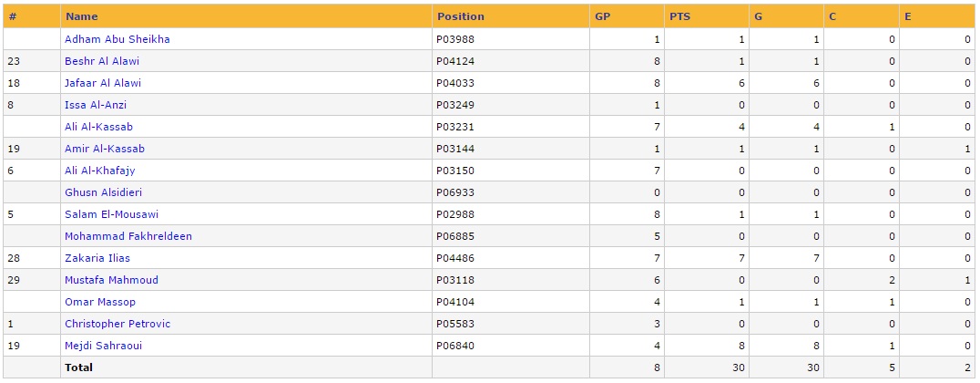The height and width of the screenshot is (383, 980).
Task: Open Amir Al-Kassab's profile
Action: 105,149
